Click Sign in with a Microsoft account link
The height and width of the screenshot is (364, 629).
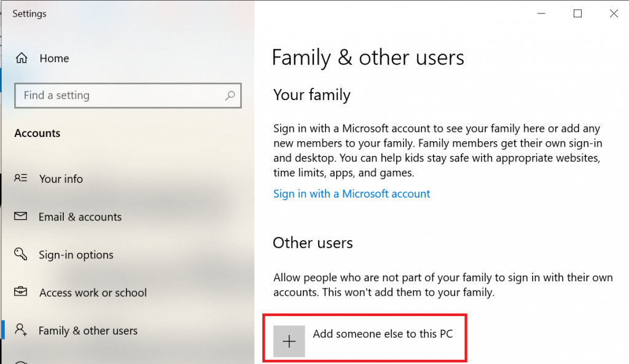point(351,194)
